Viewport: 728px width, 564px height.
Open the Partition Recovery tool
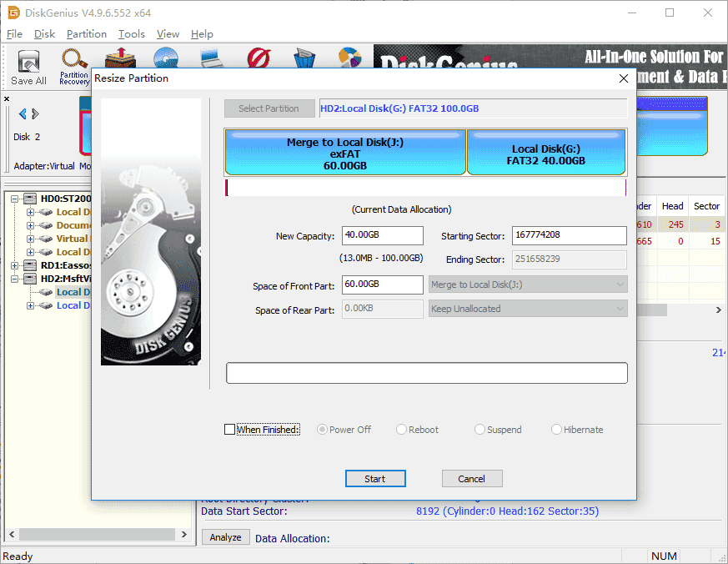click(74, 66)
